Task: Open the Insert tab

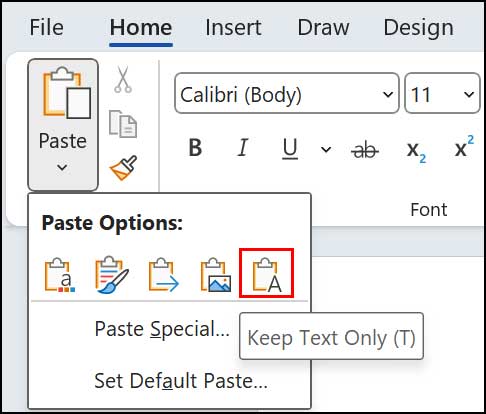Action: coord(233,27)
